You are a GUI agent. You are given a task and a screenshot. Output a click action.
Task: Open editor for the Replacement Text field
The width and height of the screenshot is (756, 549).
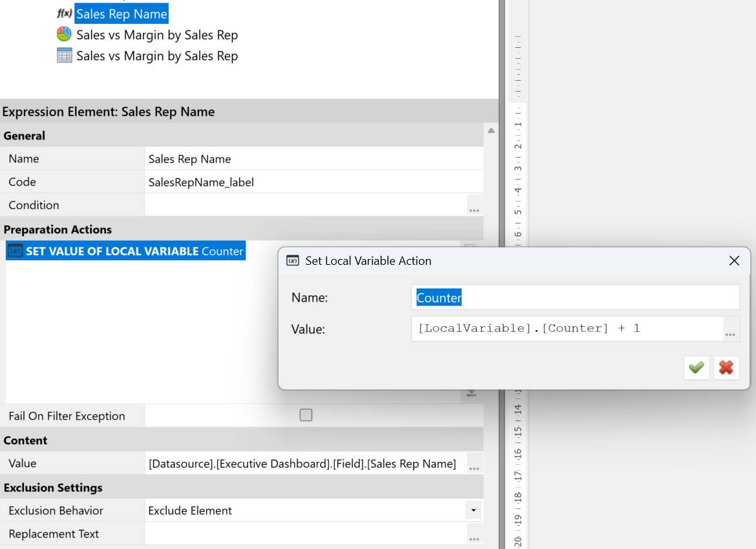(474, 535)
